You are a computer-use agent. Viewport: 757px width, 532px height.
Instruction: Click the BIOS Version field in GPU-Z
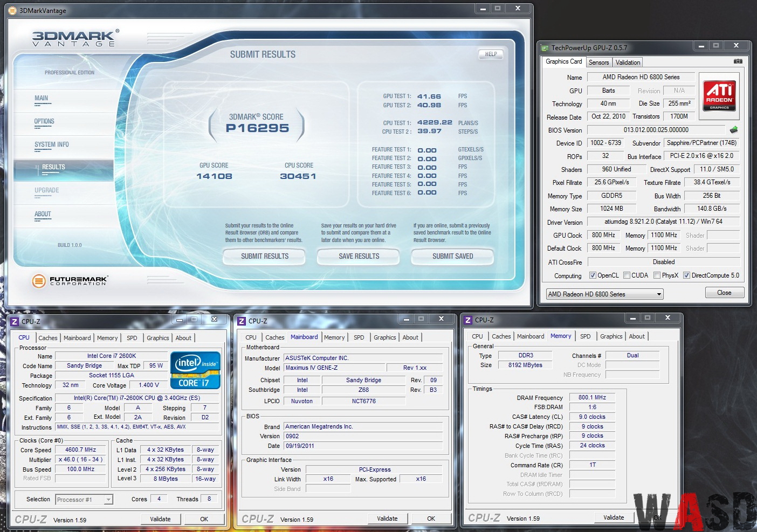pyautogui.click(x=656, y=130)
